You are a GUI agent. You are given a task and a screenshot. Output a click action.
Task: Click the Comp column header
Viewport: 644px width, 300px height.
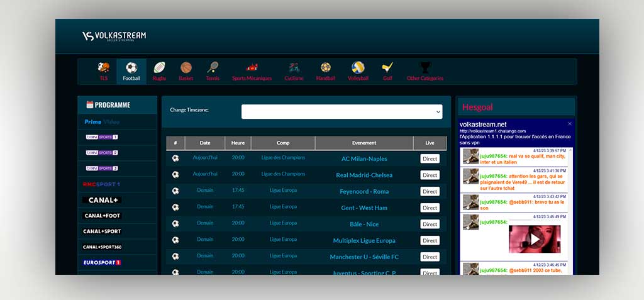283,143
